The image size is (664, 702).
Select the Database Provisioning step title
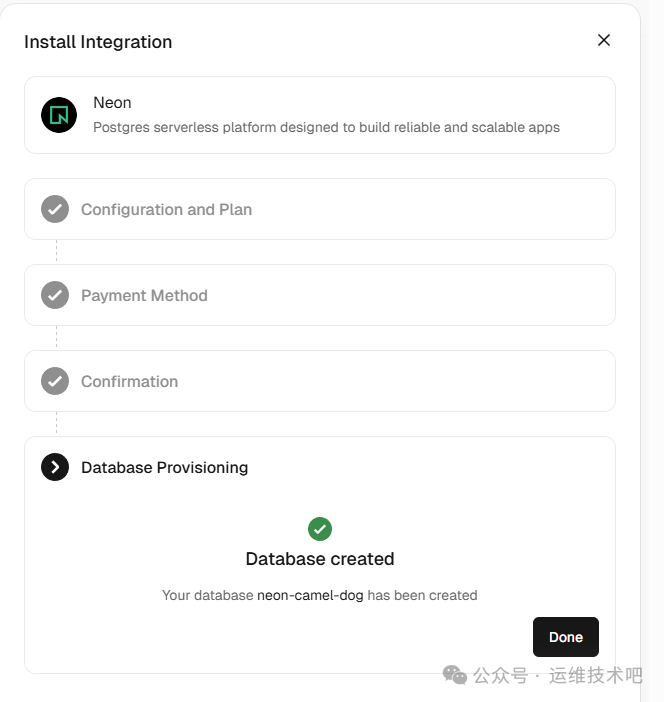click(164, 467)
